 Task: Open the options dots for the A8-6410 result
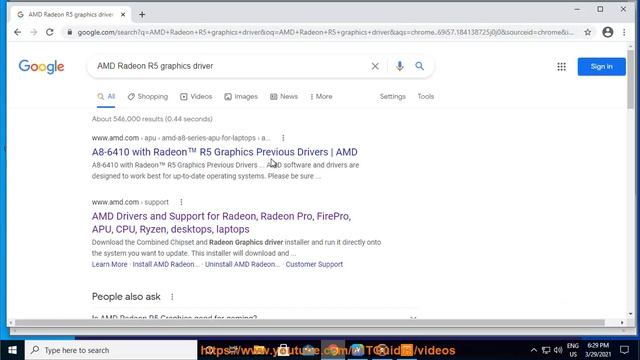coord(283,138)
